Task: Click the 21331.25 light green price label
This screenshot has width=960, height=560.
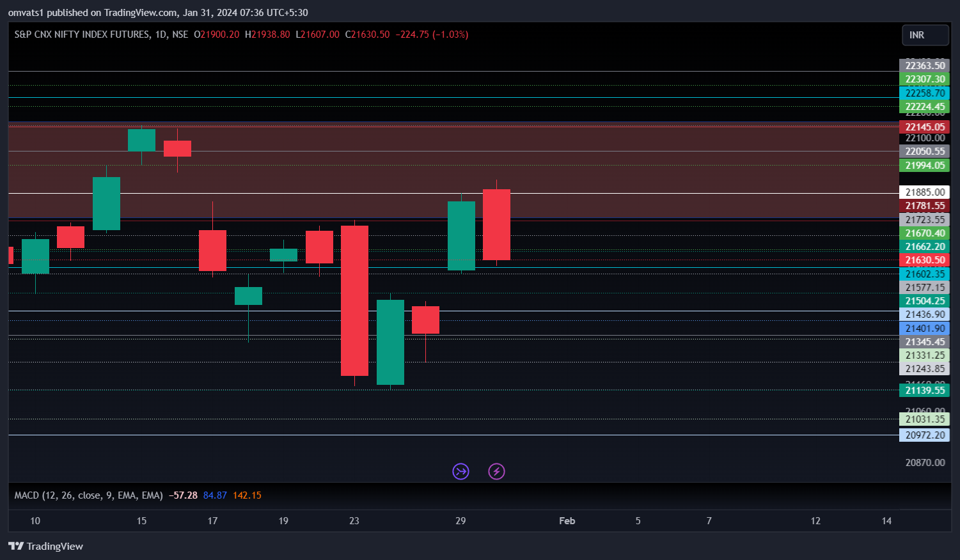Action: (x=925, y=355)
